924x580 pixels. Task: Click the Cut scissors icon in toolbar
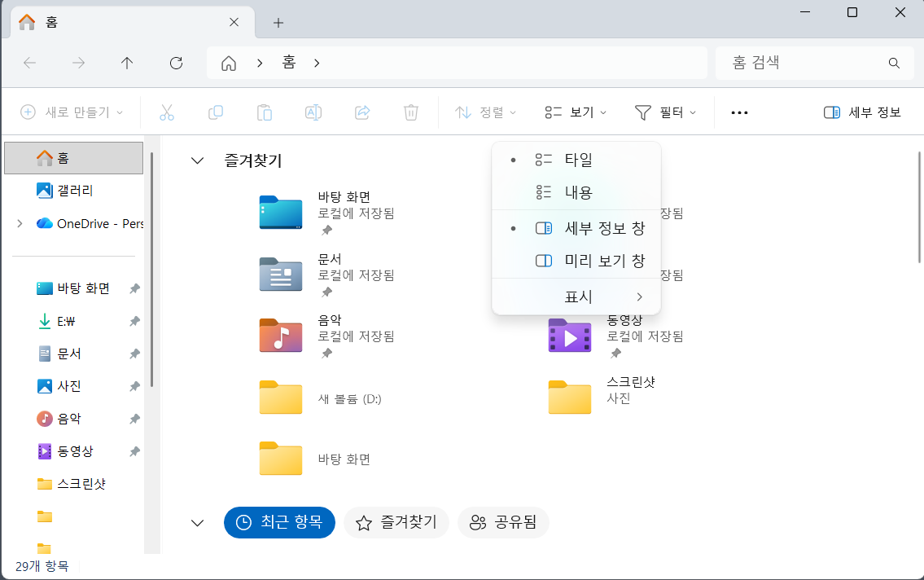coord(167,112)
